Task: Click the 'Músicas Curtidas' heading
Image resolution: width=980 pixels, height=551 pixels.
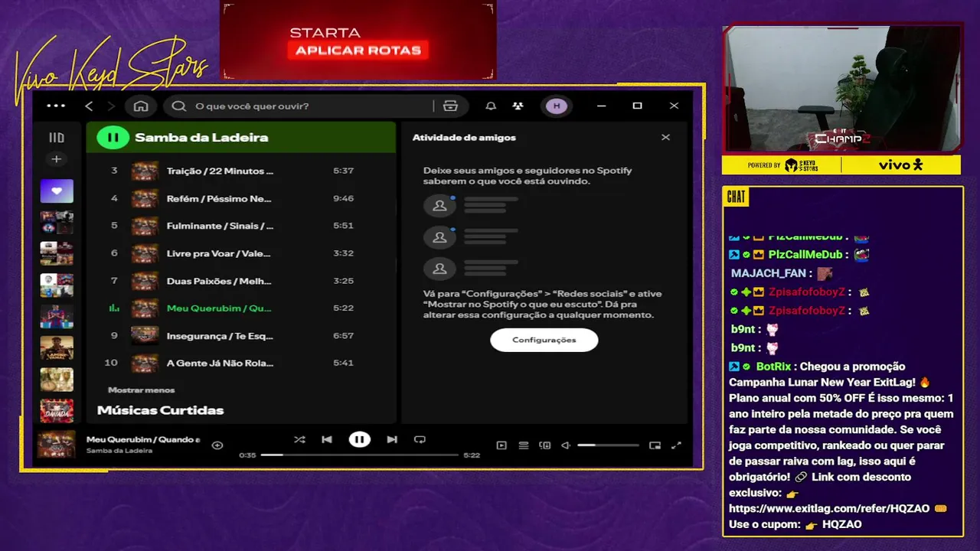Action: (160, 410)
